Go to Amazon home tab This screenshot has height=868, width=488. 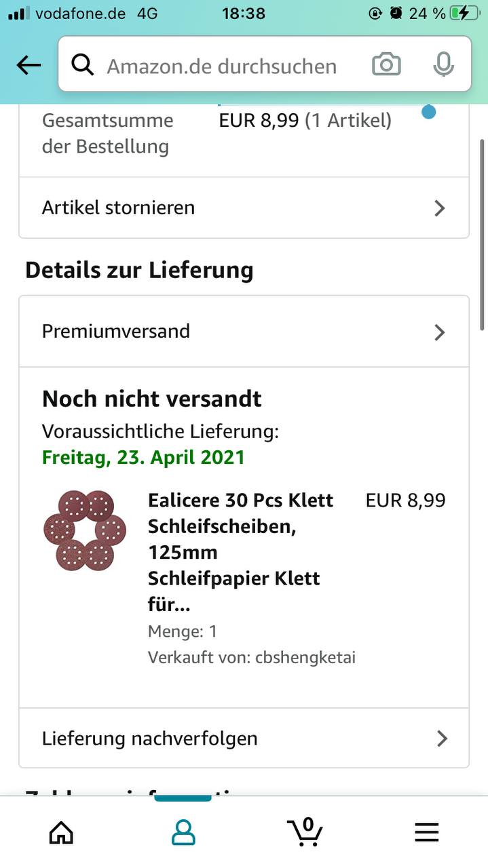61,832
